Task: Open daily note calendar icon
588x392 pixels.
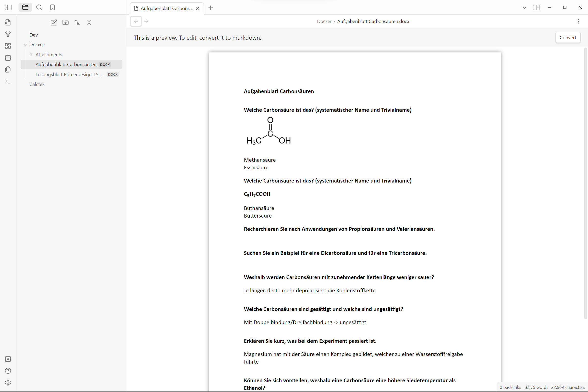Action: click(x=8, y=58)
